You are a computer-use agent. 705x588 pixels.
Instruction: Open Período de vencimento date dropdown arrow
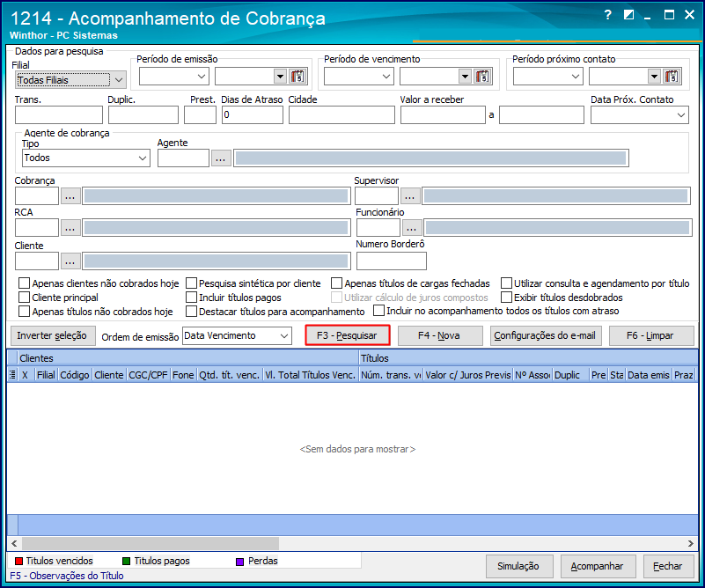(465, 77)
